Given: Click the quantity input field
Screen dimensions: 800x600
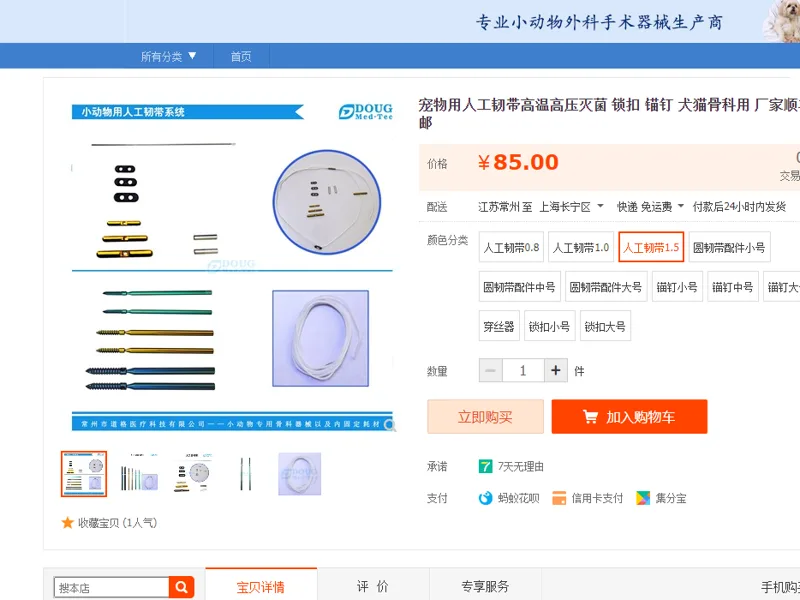Looking at the screenshot, I should tap(523, 370).
